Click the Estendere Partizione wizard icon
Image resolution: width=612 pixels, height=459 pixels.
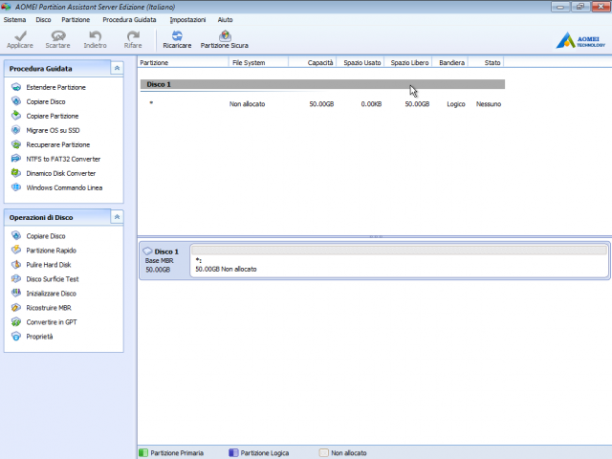(x=16, y=87)
